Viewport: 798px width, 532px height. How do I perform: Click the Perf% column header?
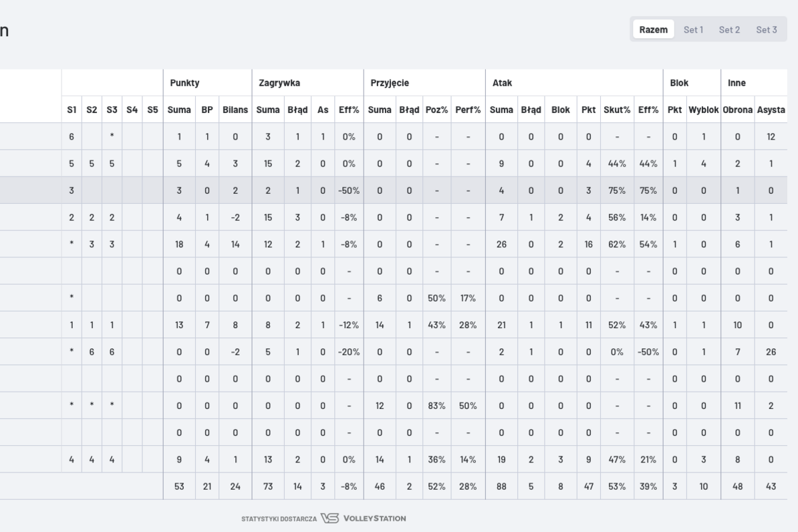coord(468,110)
